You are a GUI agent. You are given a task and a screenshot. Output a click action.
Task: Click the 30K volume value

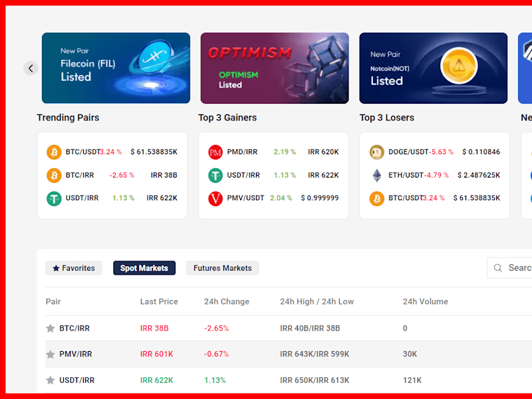click(x=410, y=354)
